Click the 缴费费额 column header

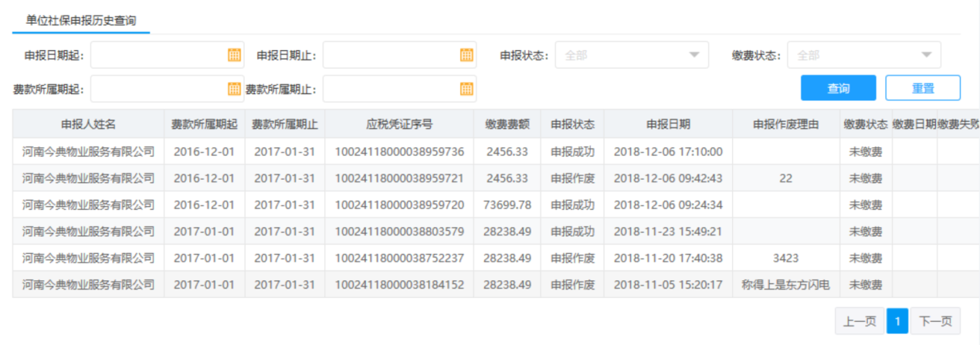click(x=507, y=124)
